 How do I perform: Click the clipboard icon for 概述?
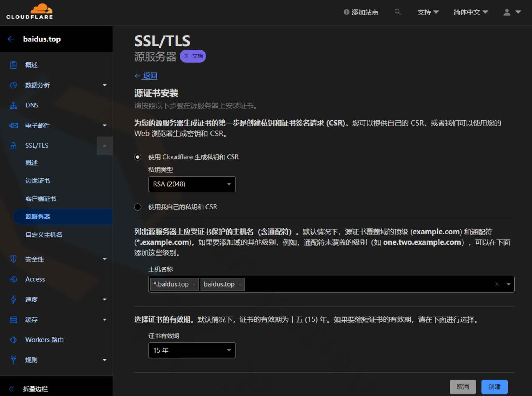pyautogui.click(x=13, y=65)
